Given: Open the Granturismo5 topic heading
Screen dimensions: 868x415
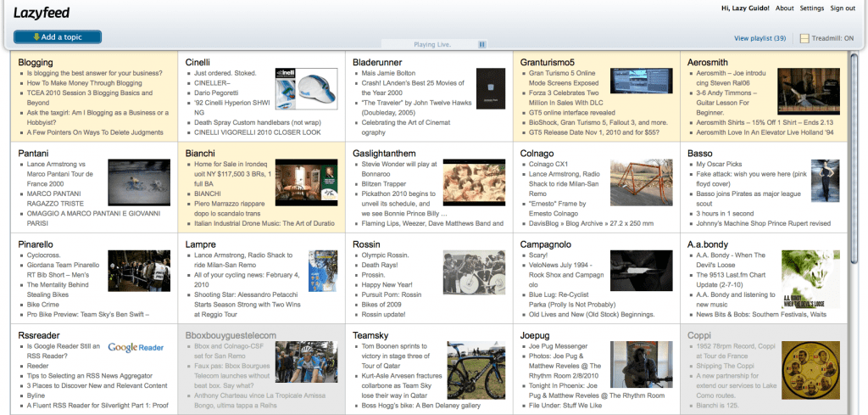Looking at the screenshot, I should pyautogui.click(x=548, y=63).
